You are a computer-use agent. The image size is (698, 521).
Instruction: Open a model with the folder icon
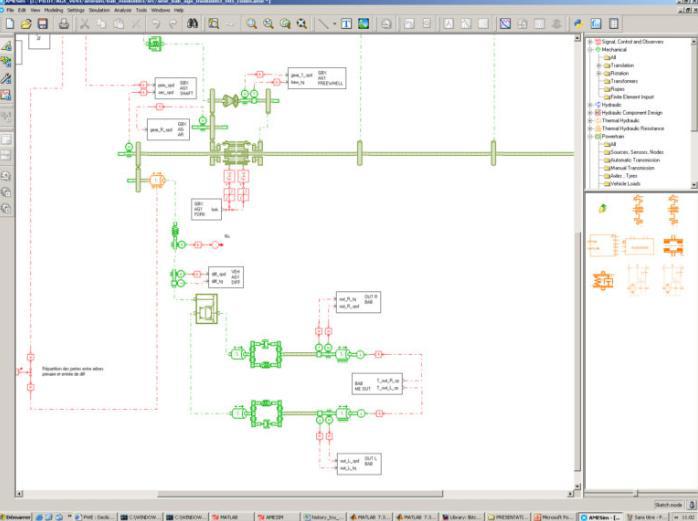26,24
